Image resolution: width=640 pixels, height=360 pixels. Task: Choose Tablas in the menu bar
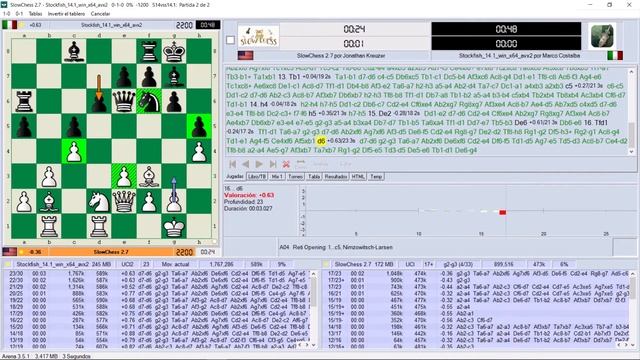point(35,13)
